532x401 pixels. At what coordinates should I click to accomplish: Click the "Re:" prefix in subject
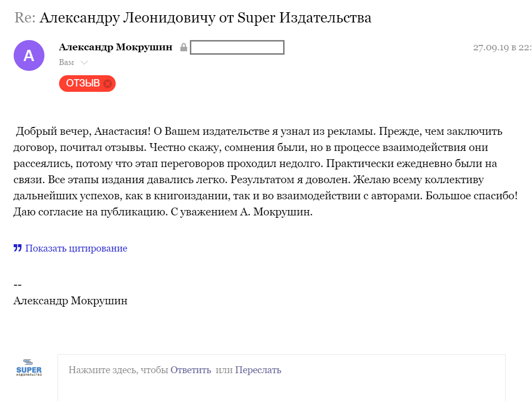[x=25, y=18]
